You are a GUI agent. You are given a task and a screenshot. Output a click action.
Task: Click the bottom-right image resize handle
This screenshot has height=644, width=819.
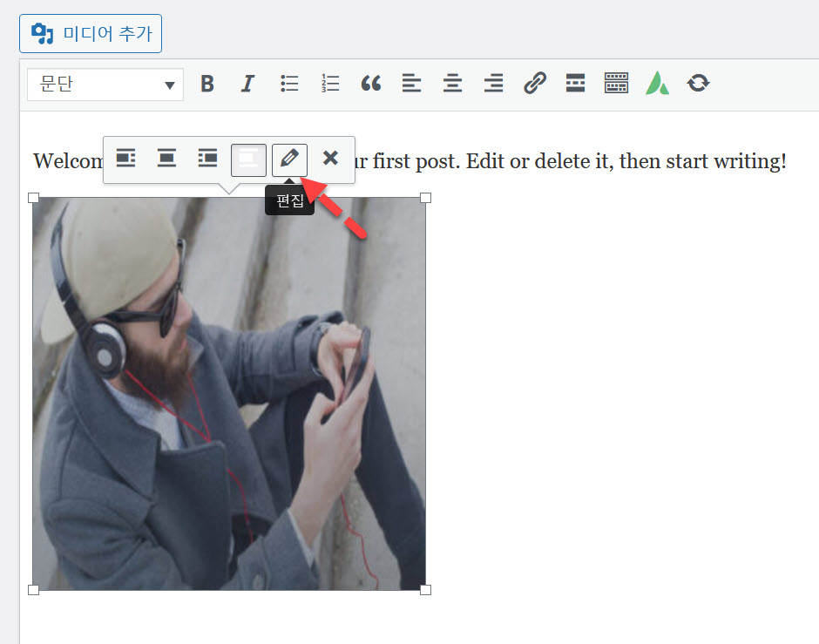pyautogui.click(x=426, y=590)
